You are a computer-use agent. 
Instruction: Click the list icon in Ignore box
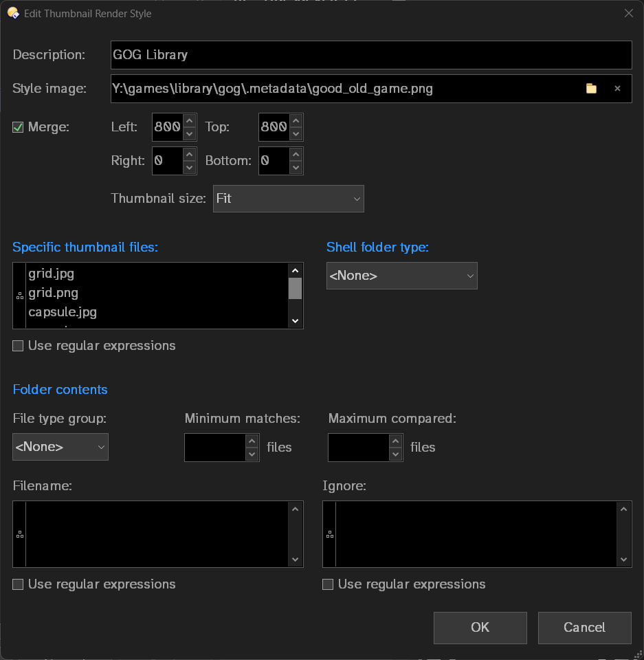(329, 534)
